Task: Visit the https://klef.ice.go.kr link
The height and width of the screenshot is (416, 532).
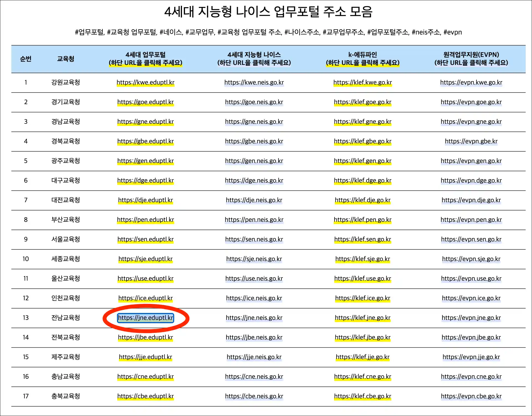Action: (363, 298)
